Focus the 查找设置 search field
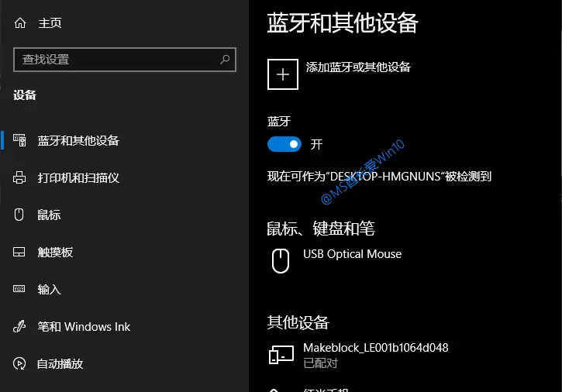Image resolution: width=562 pixels, height=392 pixels. pyautogui.click(x=125, y=60)
